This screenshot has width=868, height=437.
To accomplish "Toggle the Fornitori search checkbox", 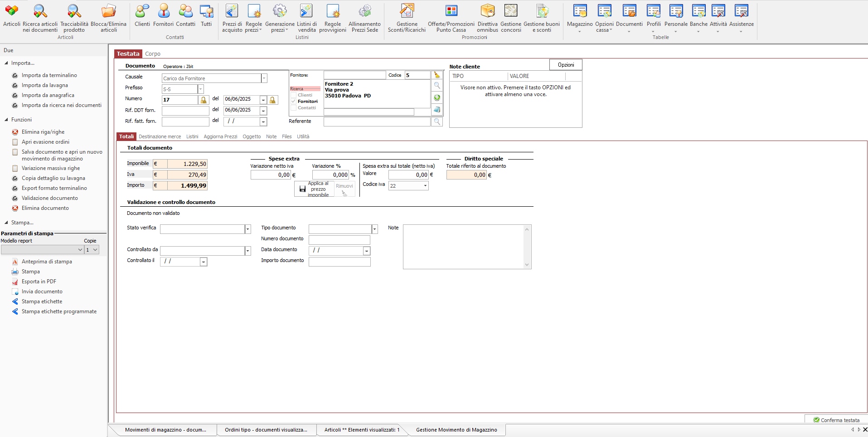I will pyautogui.click(x=294, y=102).
